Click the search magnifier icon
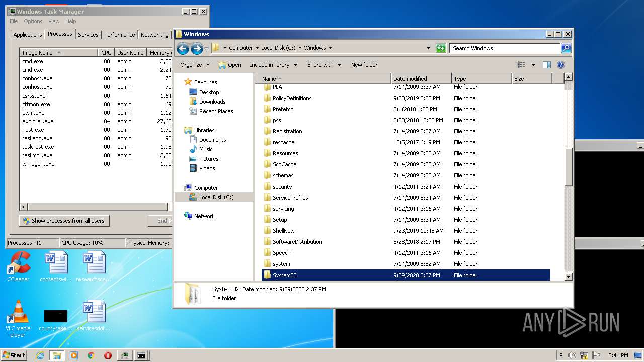Screen dimensions: 644x362 tap(566, 48)
